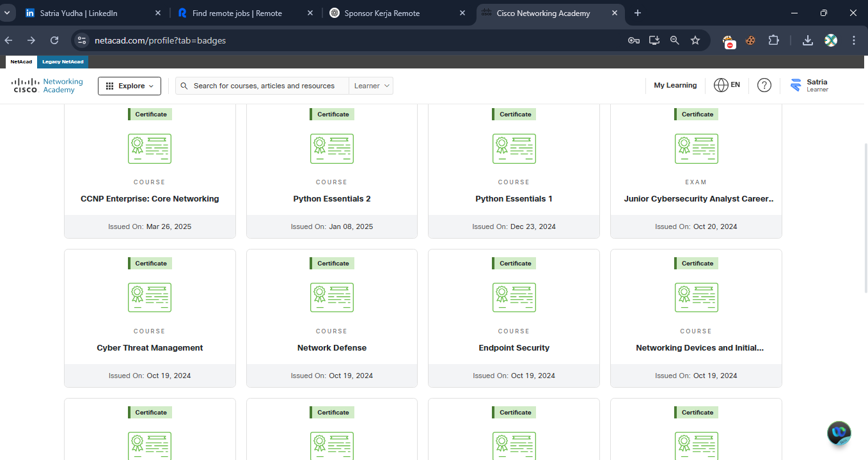Viewport: 868px width, 460px height.
Task: Bookmark this page with star icon
Action: point(695,40)
